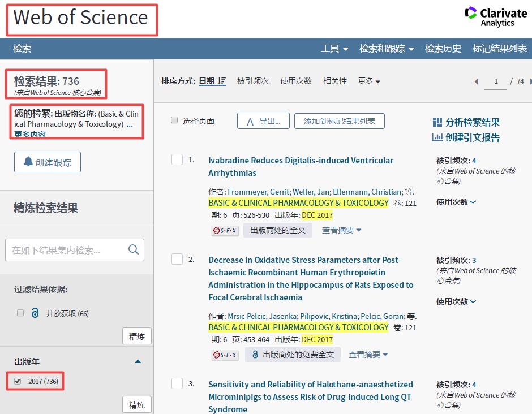The height and width of the screenshot is (414, 532).
Task: Click the 创建引文报告 bar chart icon
Action: 437,137
